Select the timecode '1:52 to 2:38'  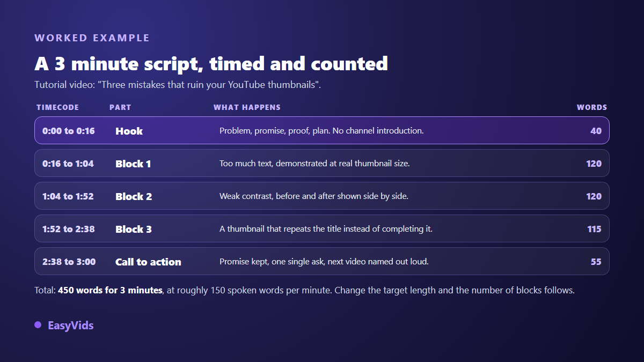69,229
